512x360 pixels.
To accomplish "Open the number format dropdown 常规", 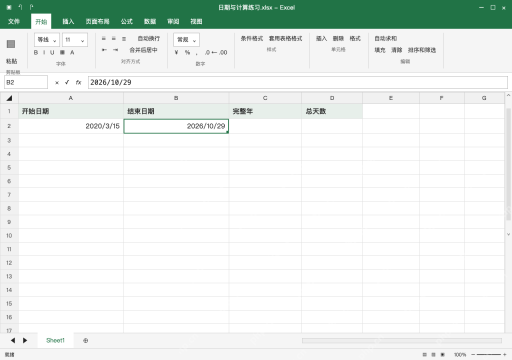I will point(186,40).
